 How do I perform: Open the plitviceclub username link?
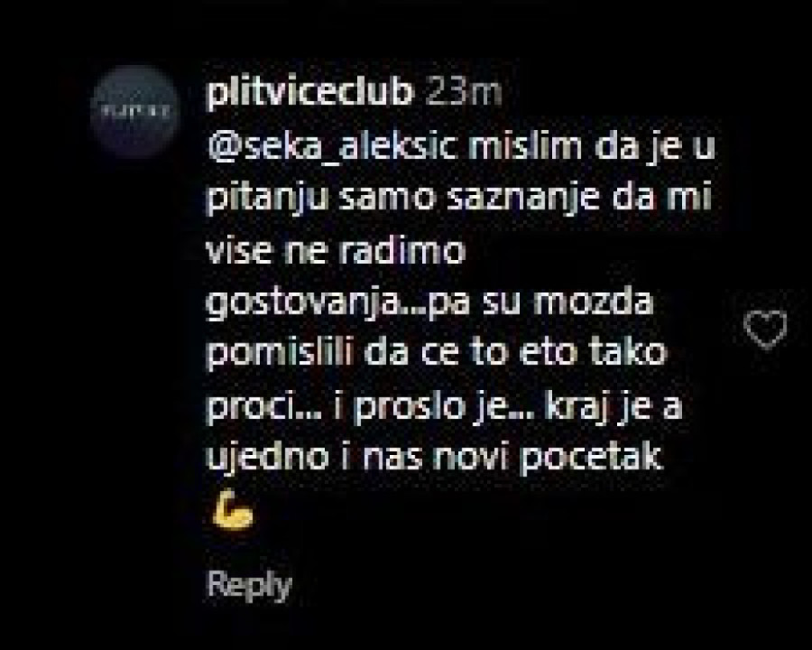tap(310, 93)
